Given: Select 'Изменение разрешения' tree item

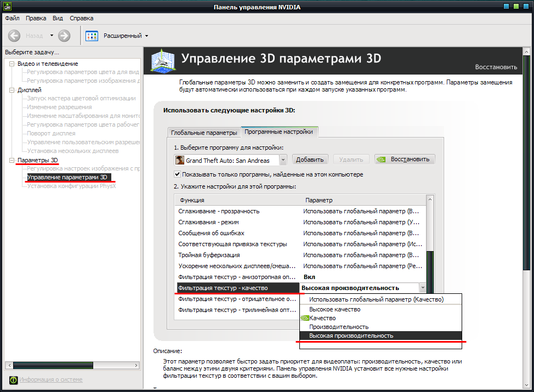Looking at the screenshot, I should pos(59,107).
